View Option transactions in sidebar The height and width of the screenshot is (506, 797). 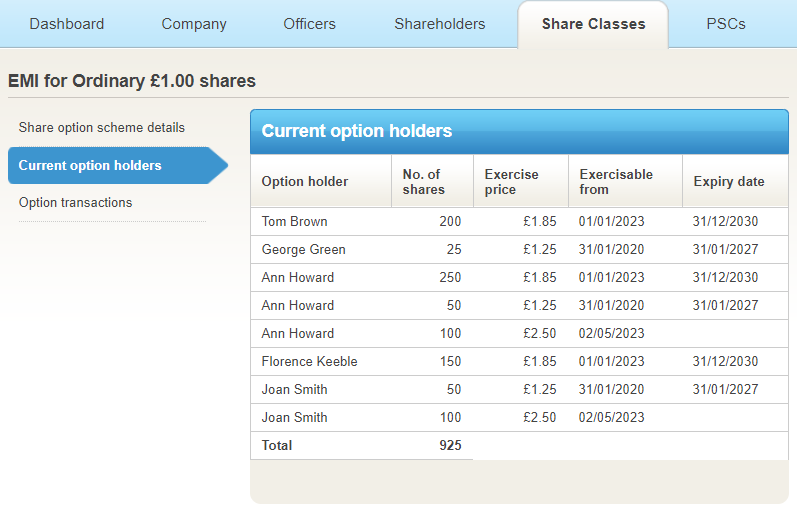pos(75,203)
